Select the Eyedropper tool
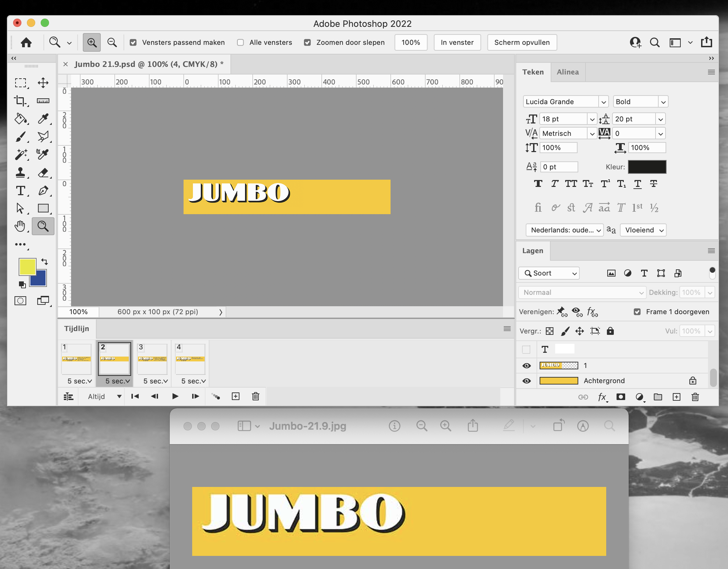Image resolution: width=728 pixels, height=569 pixels. (43, 119)
